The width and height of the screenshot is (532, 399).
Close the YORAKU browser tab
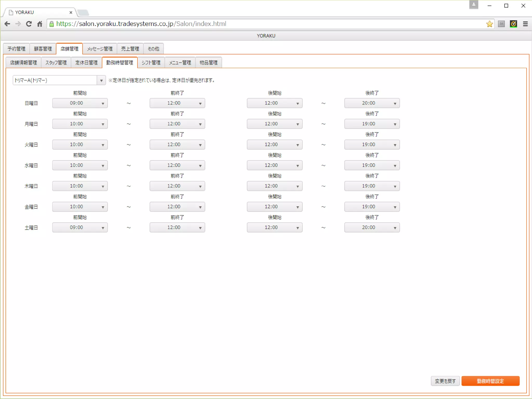71,12
